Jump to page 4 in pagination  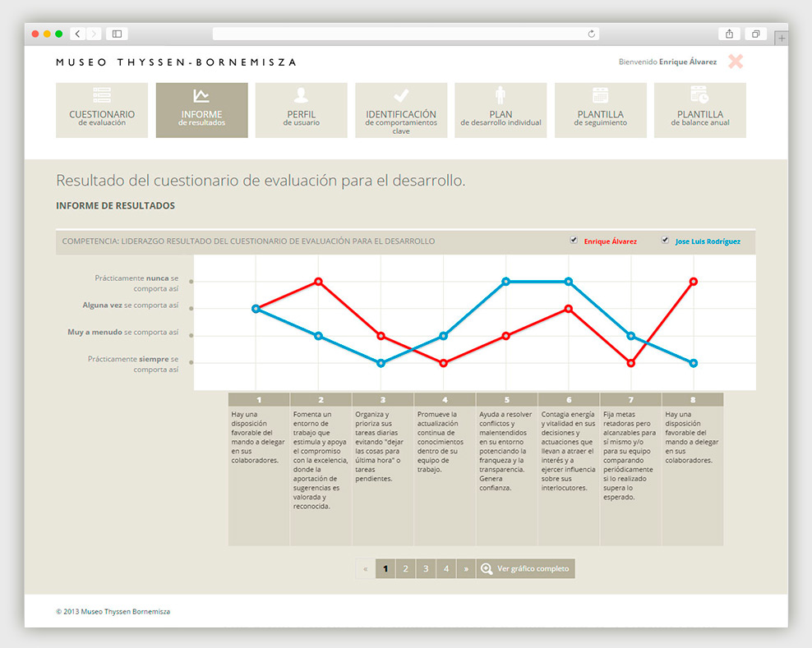tap(446, 568)
